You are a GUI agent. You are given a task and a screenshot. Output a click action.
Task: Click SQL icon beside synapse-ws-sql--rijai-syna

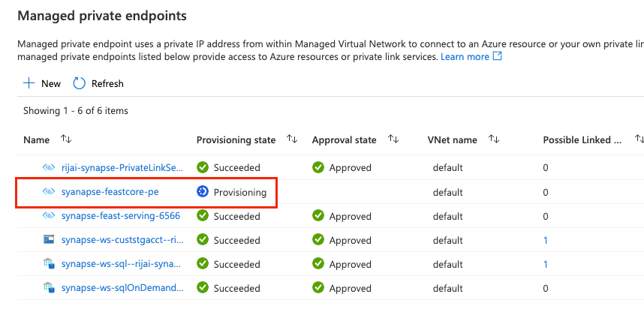point(49,264)
